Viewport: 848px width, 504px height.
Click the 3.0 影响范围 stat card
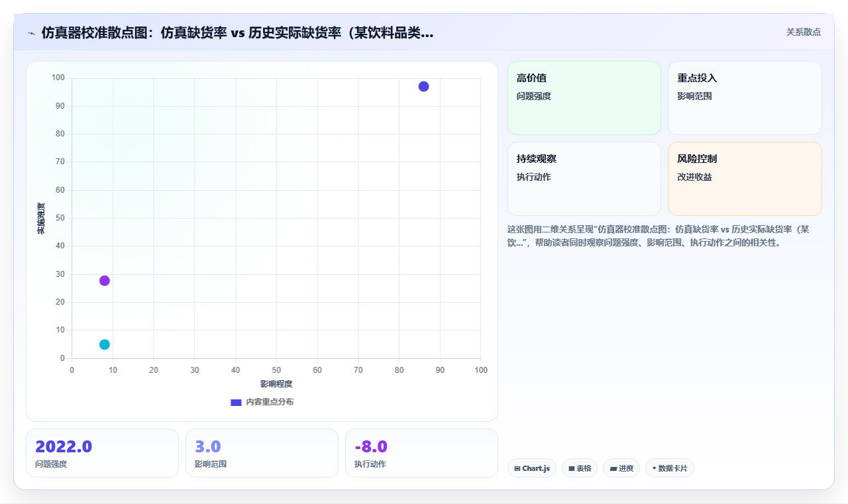(x=262, y=453)
